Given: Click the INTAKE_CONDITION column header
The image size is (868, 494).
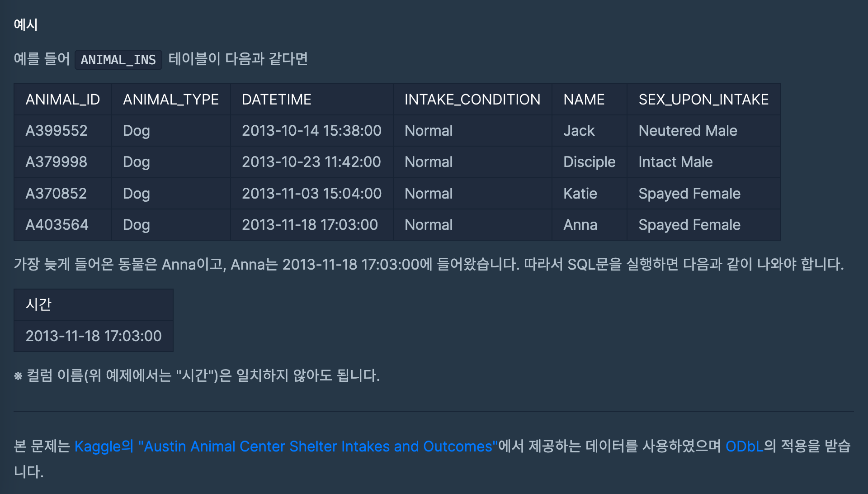Looking at the screenshot, I should click(472, 100).
